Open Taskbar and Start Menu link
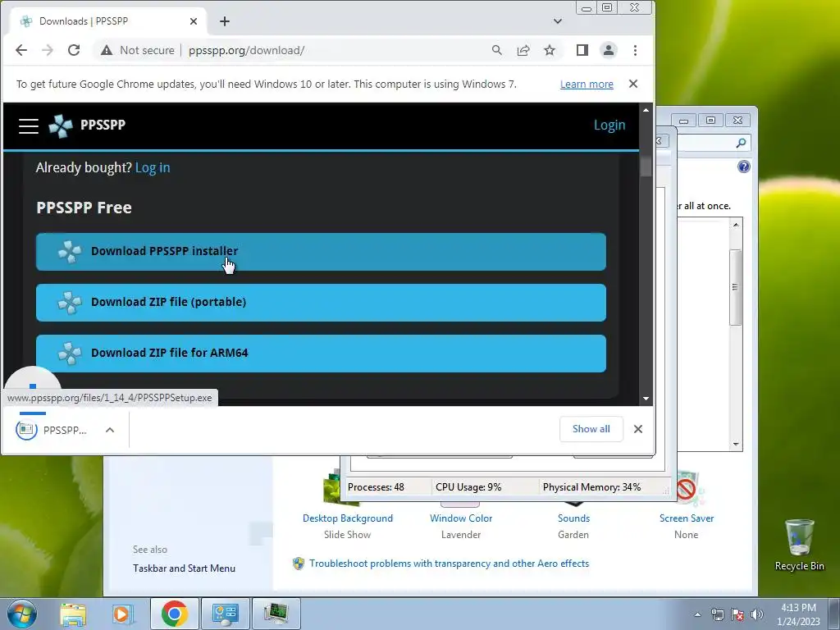 point(184,568)
